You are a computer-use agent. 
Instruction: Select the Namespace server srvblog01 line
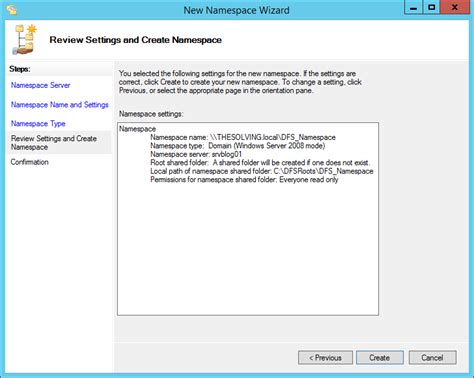[196, 154]
